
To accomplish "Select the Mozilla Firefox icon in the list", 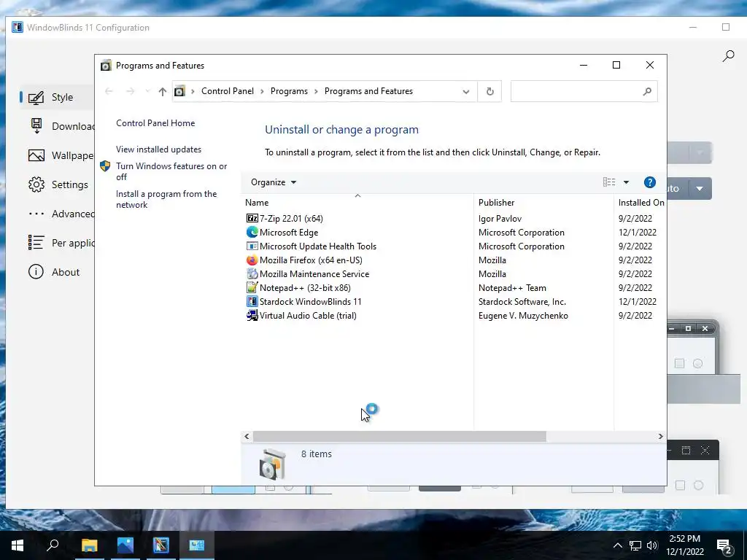I will tap(252, 260).
